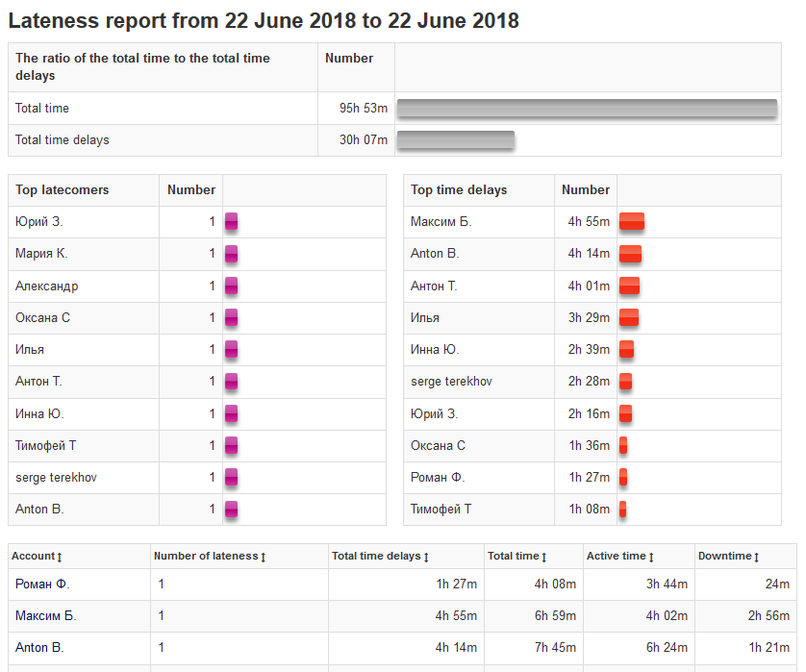The image size is (806, 672).
Task: Click sort arrow next to Active time
Action: click(651, 557)
